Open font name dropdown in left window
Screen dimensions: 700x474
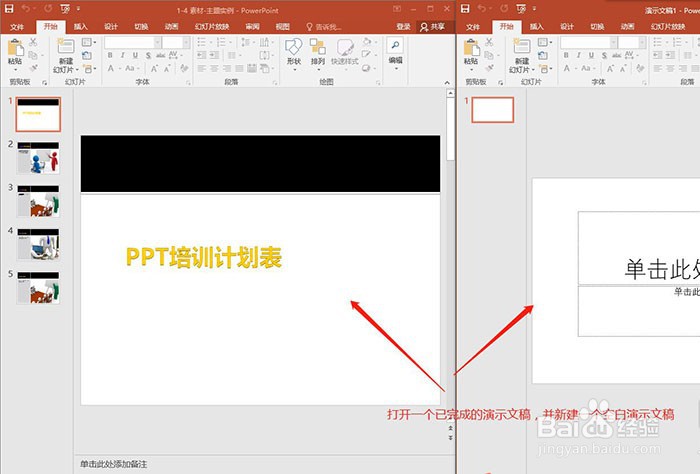158,42
